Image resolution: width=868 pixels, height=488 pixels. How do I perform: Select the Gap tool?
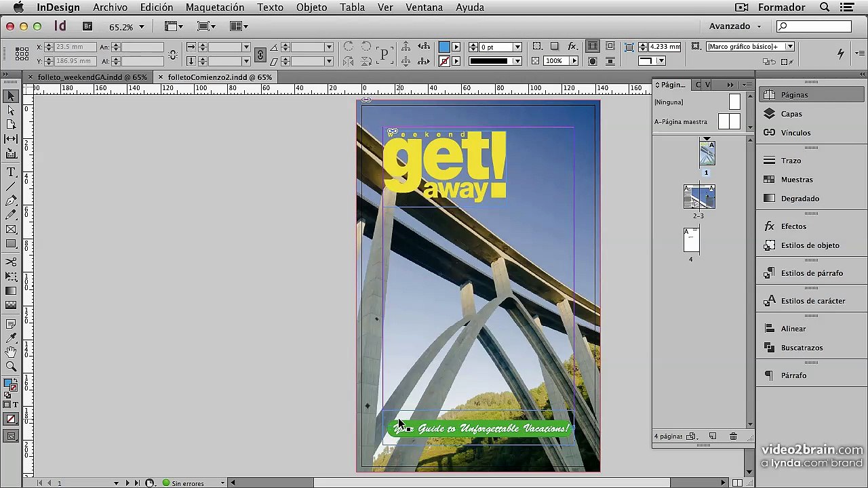pos(11,139)
